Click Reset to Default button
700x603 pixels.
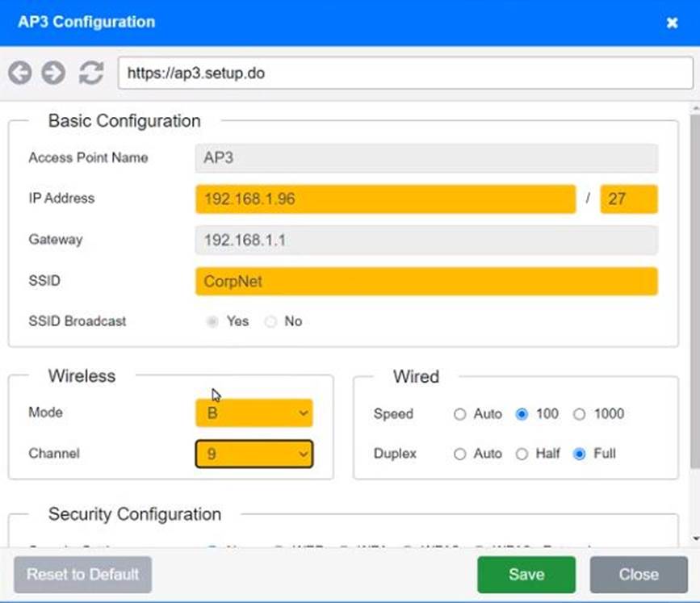coord(82,575)
